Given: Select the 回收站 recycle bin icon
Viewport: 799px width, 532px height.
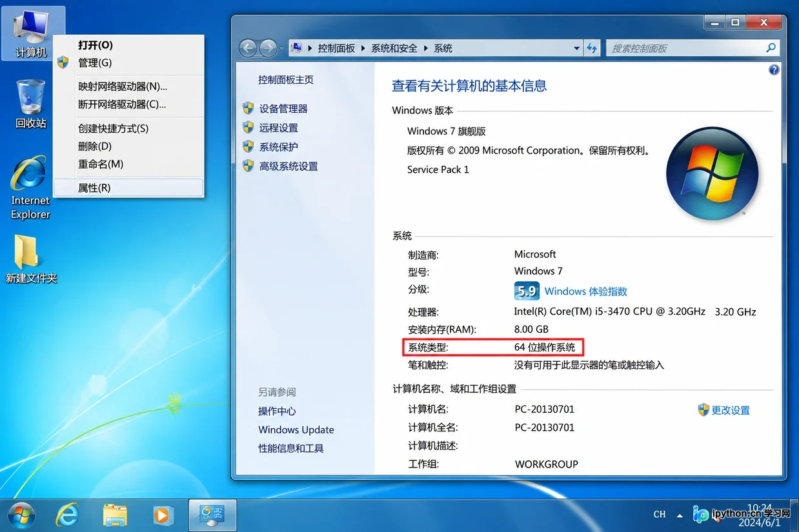Looking at the screenshot, I should click(x=31, y=104).
